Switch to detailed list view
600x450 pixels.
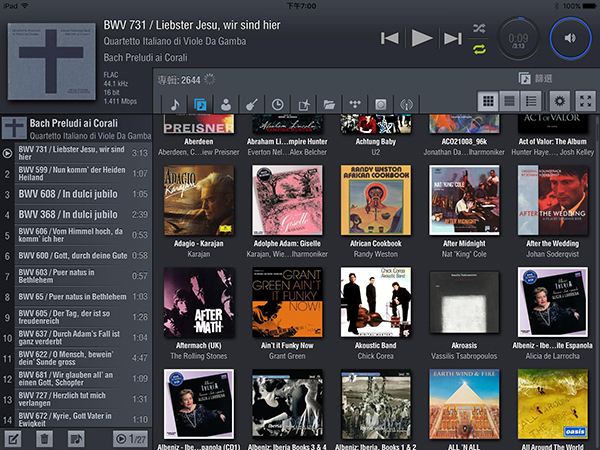(531, 101)
